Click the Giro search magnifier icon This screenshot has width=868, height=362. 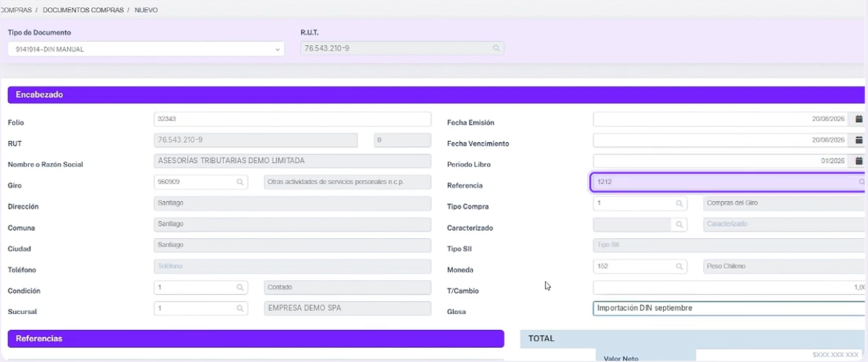(240, 182)
